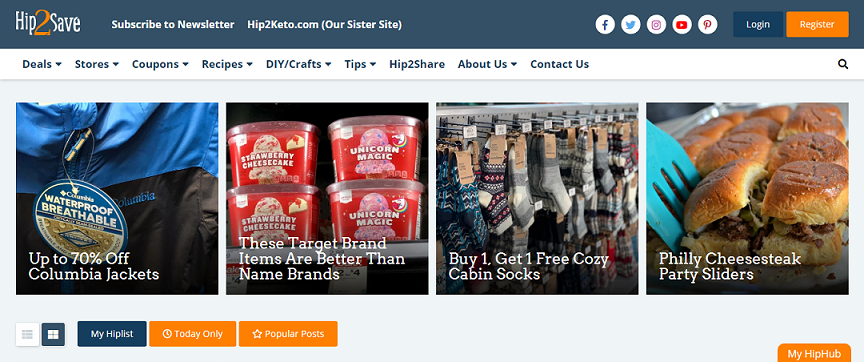Open the Pinterest social icon
Image resolution: width=864 pixels, height=362 pixels.
(x=708, y=25)
